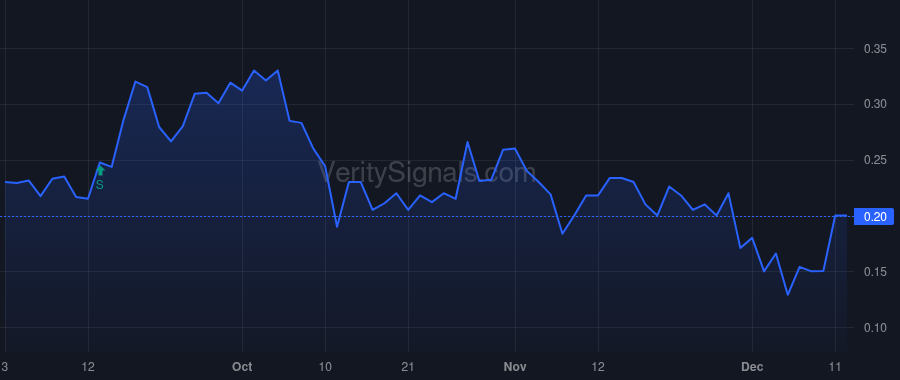Click the Nov date label on time axis
The height and width of the screenshot is (380, 900).
[515, 367]
